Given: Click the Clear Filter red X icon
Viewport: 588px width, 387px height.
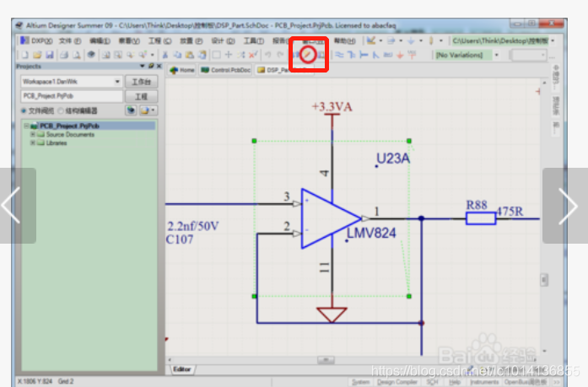Looking at the screenshot, I should (x=253, y=55).
